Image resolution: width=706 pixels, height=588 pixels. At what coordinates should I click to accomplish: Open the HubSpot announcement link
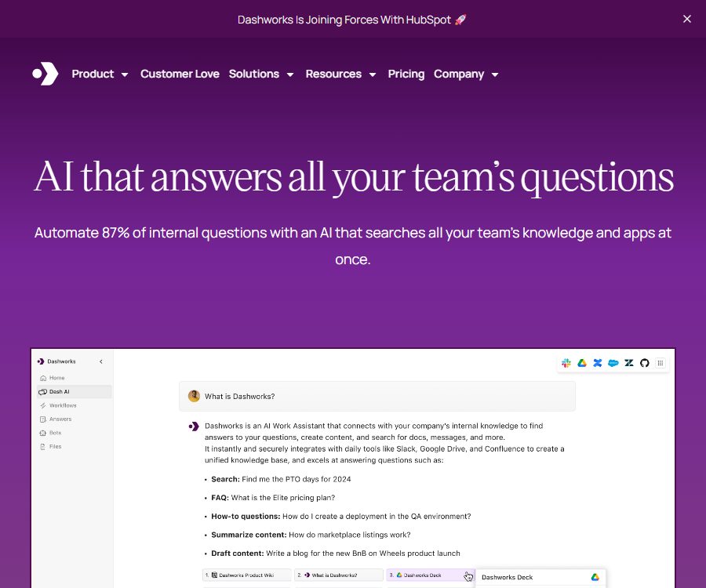[x=351, y=20]
